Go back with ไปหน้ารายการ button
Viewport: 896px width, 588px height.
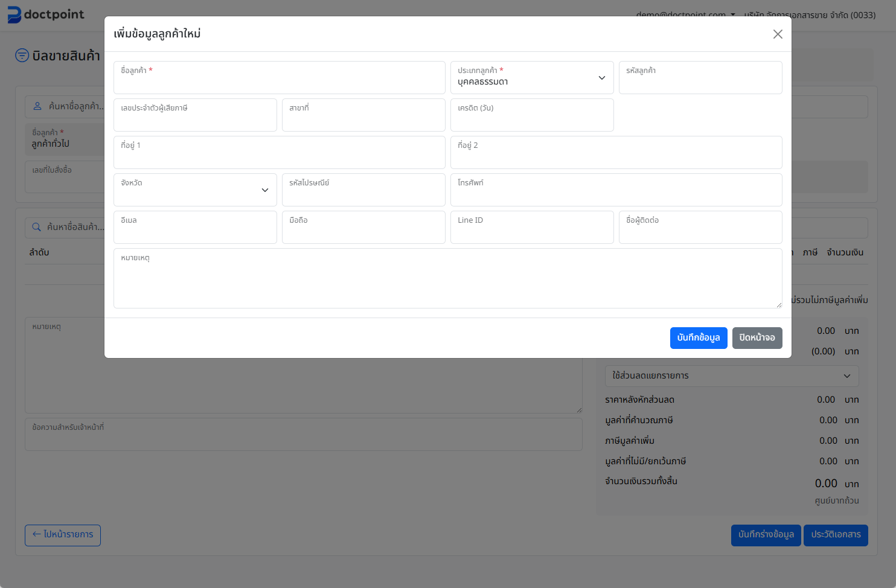(63, 535)
